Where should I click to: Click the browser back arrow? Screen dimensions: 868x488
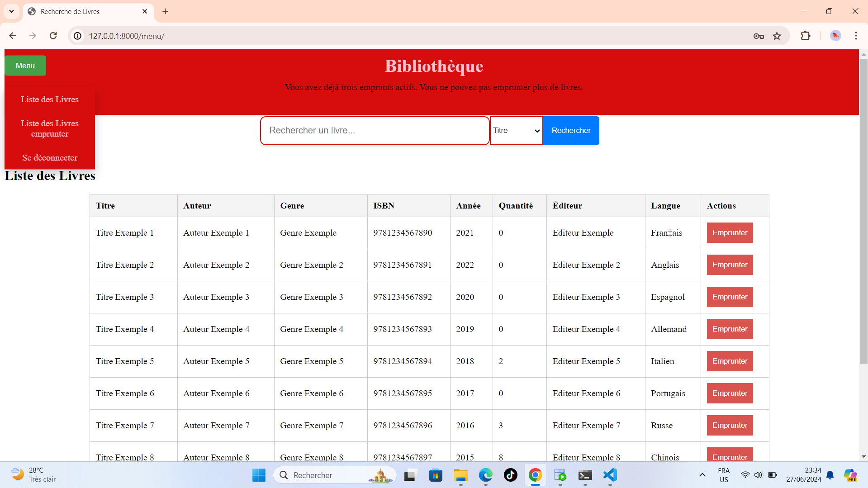12,36
